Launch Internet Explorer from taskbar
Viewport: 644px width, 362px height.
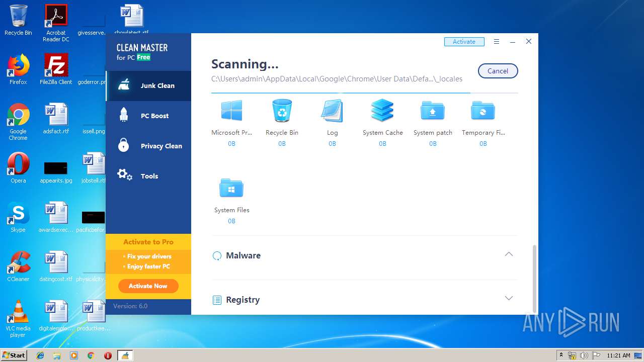point(40,355)
